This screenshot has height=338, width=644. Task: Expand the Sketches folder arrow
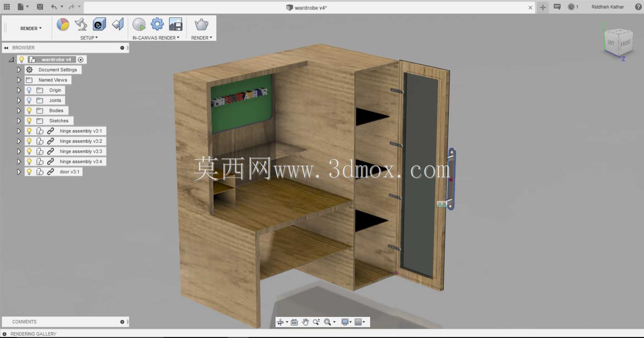[19, 121]
